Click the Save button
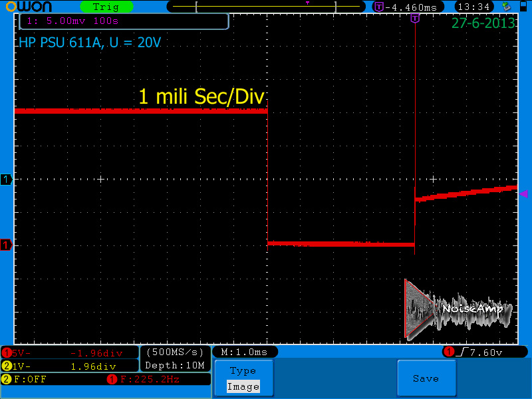The width and height of the screenshot is (532, 399). point(426,378)
